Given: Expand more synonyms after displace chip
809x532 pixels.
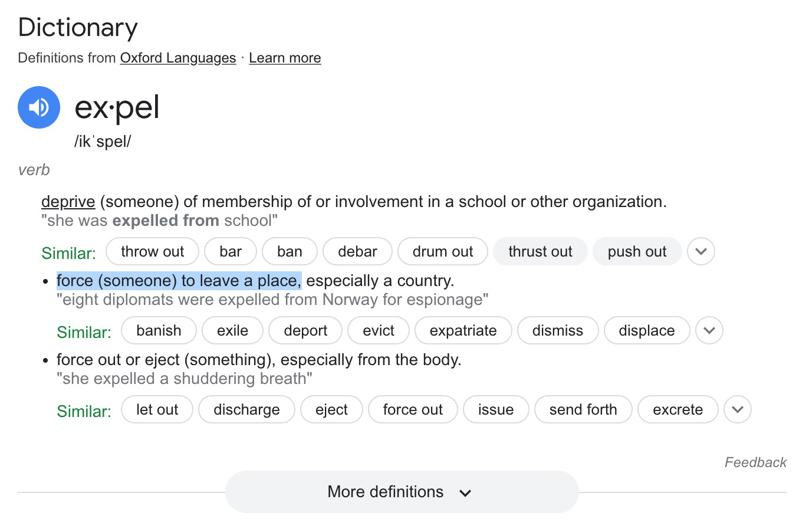Looking at the screenshot, I should click(709, 330).
